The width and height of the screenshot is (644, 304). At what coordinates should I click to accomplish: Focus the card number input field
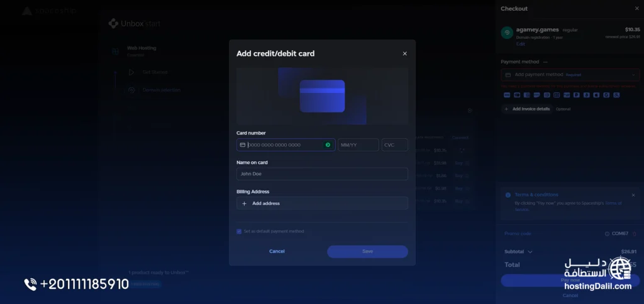point(286,145)
